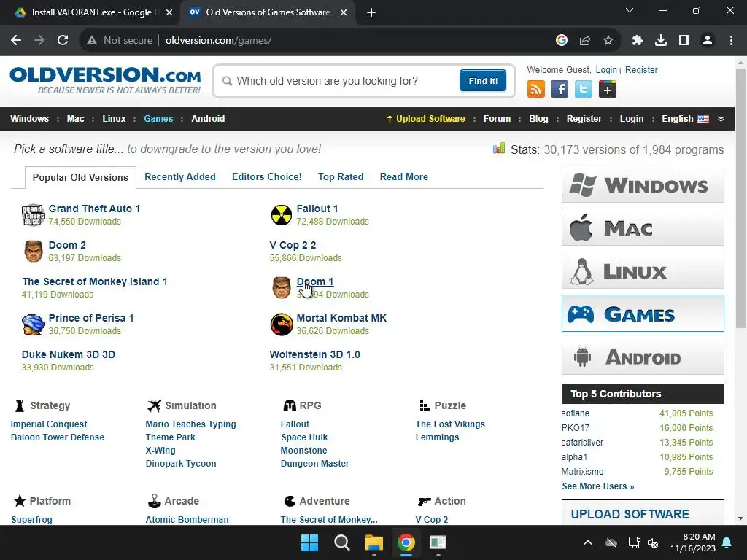
Task: Bookmark this page with the star icon
Action: click(608, 41)
